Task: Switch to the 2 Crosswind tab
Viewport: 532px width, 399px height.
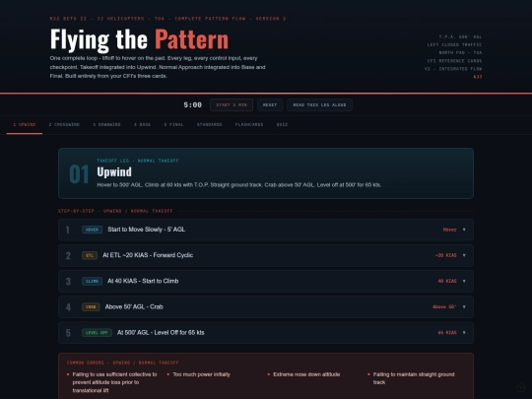Action: (64, 125)
